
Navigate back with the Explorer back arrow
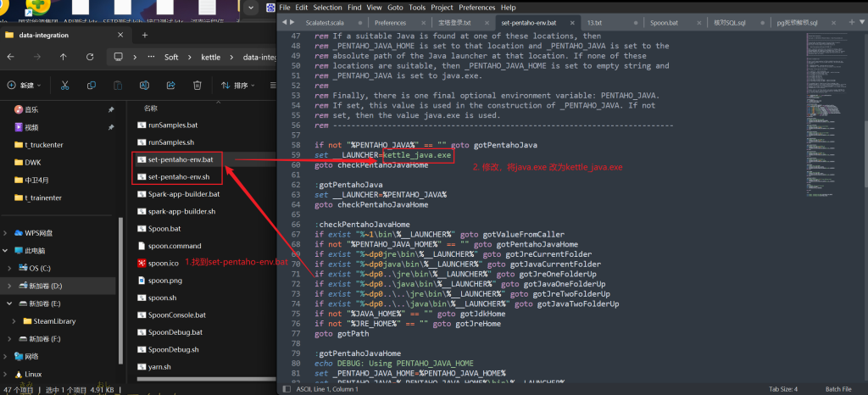click(x=10, y=57)
